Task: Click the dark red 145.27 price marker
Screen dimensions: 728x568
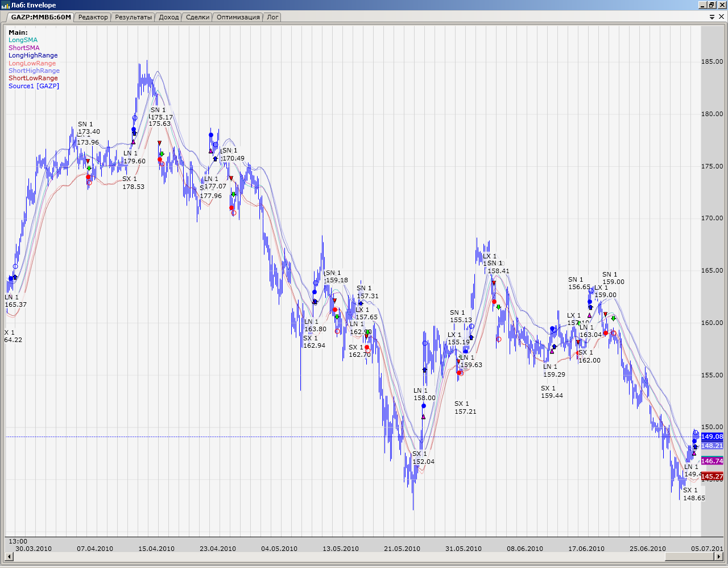Action: click(x=712, y=476)
